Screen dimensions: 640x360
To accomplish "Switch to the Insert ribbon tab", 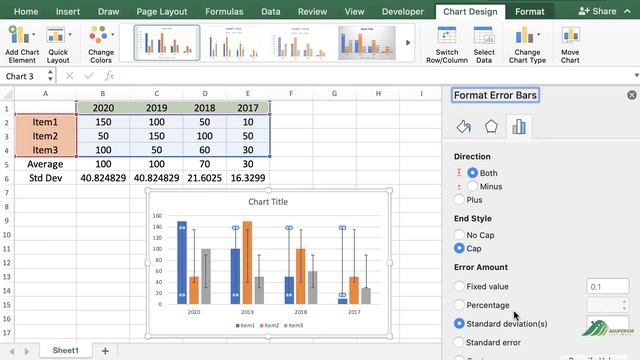I will 68,11.
